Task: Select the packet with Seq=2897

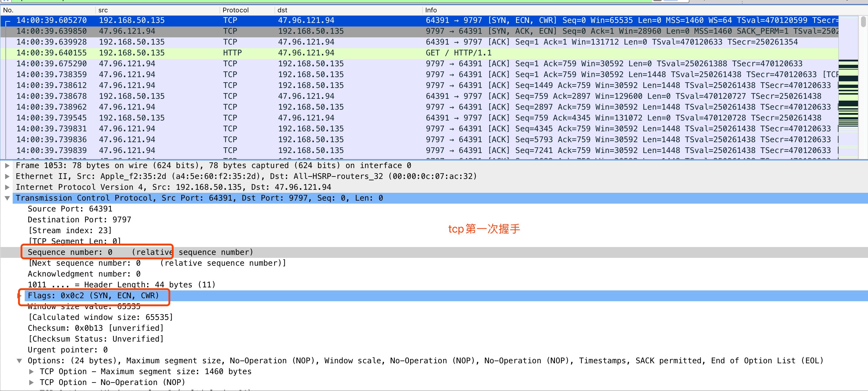Action: (419, 107)
